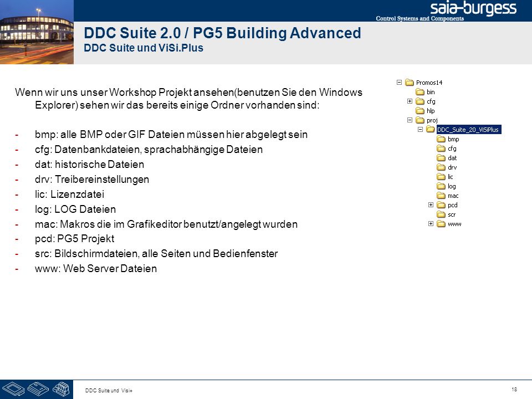Collapse the proj folder node

point(410,120)
